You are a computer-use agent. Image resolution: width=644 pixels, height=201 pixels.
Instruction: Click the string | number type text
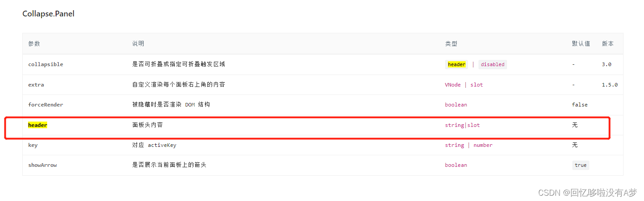469,145
